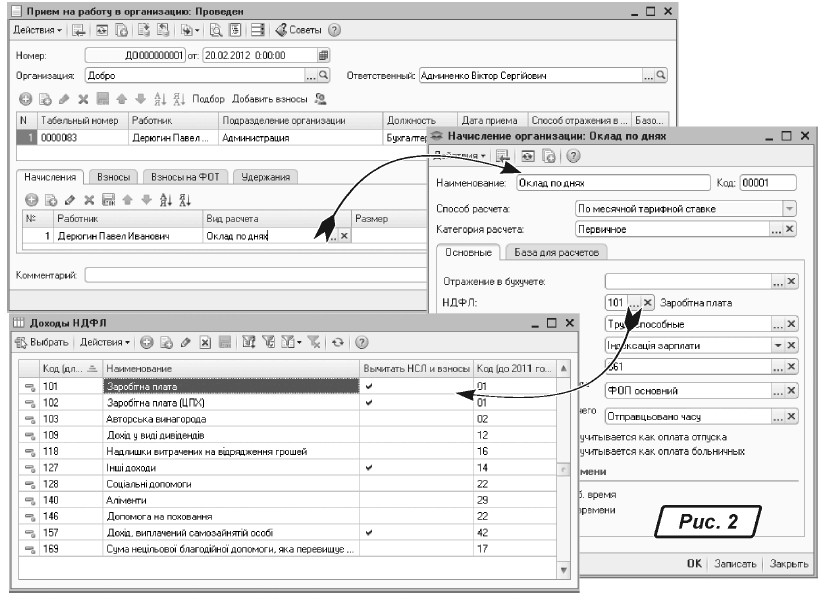Clear the Категория расчета field with X

point(791,229)
